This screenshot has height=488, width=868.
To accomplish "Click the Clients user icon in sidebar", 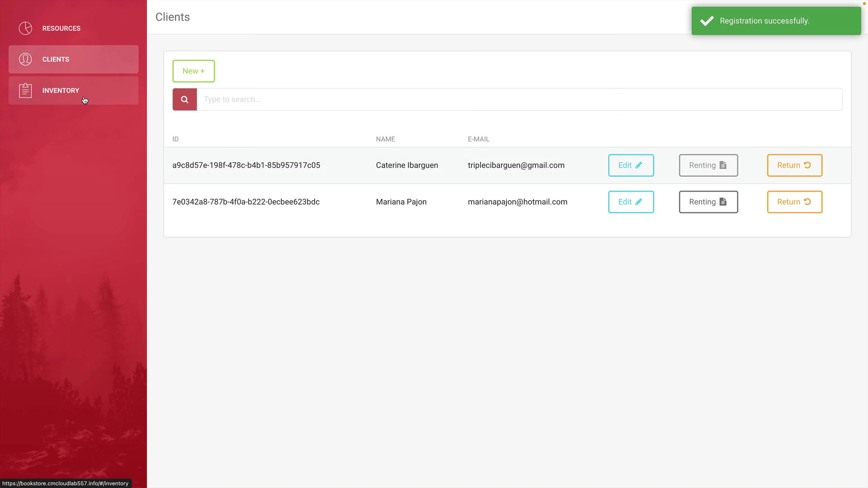I will click(x=25, y=59).
